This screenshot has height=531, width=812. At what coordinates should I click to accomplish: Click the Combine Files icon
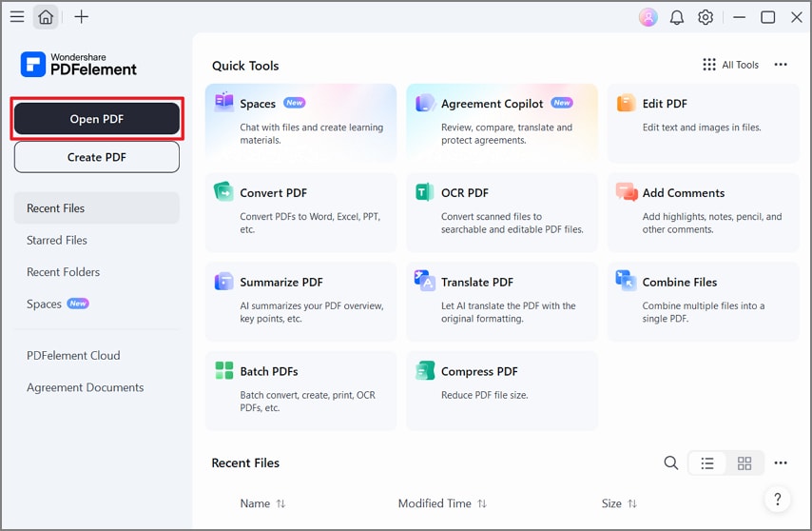626,281
